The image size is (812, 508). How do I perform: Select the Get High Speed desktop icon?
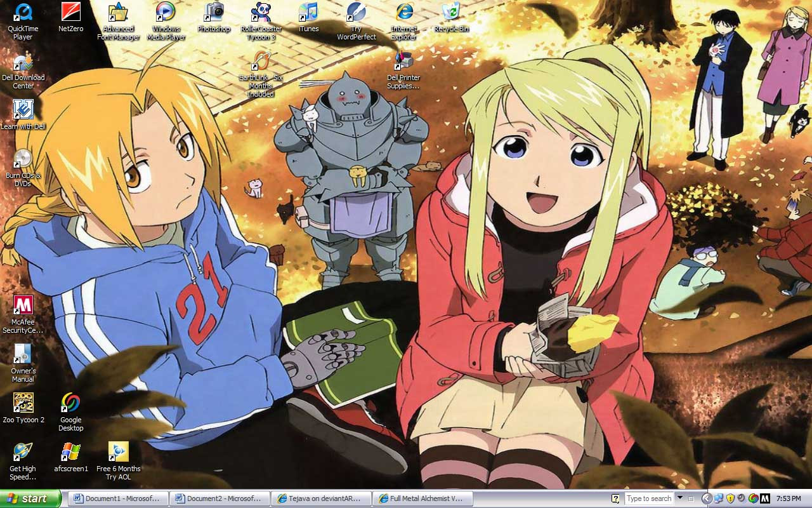[x=23, y=461]
